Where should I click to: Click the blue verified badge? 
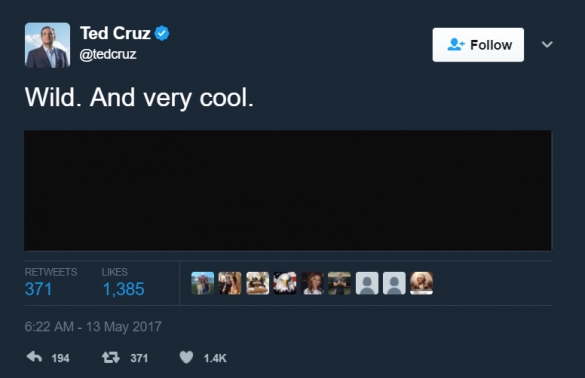162,33
